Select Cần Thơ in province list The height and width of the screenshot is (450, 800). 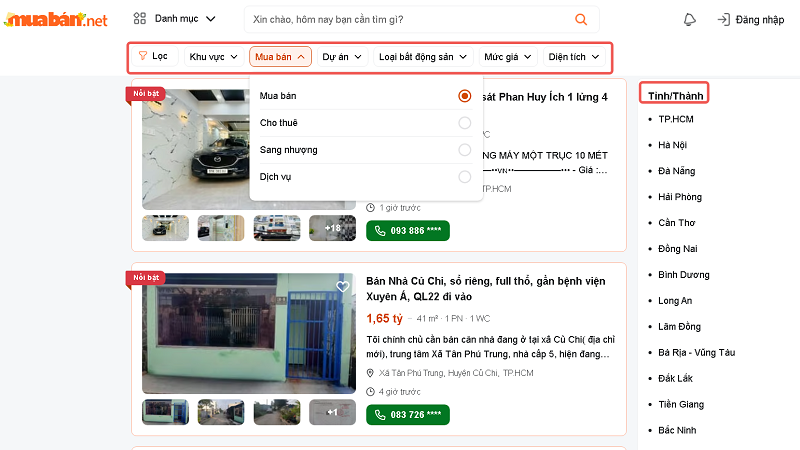point(677,223)
